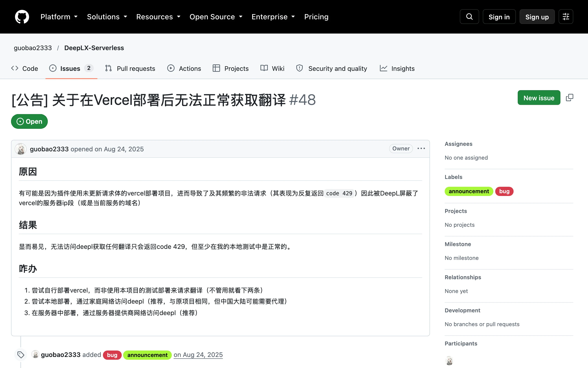Create a New issue

pos(539,98)
